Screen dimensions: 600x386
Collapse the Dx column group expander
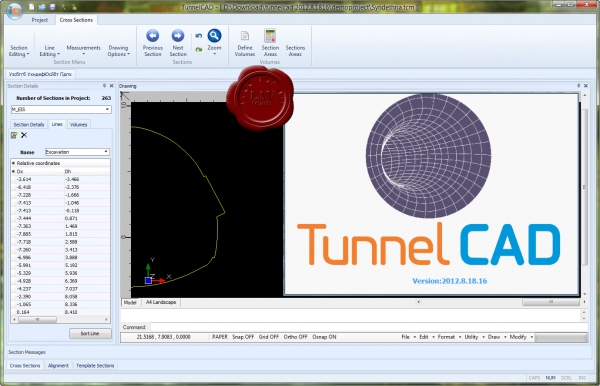pos(13,171)
